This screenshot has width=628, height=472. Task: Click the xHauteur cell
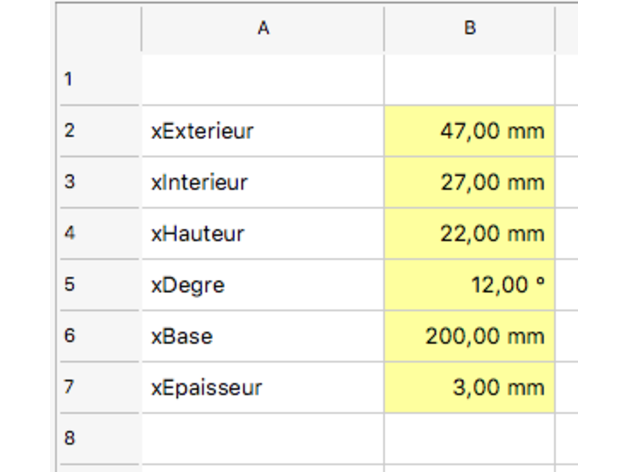tap(262, 234)
